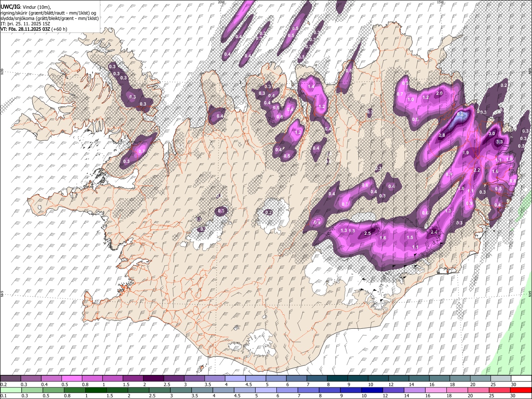This screenshot has height=399, width=532.
Task: Click the initial time 'IT: þri. 25. 11. 2025 15Z'
Action: coord(26,24)
